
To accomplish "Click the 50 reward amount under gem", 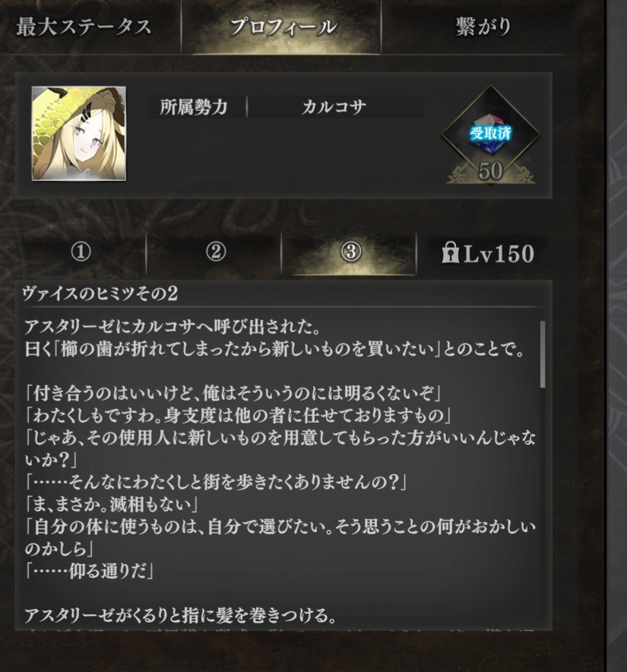I will pos(490,170).
